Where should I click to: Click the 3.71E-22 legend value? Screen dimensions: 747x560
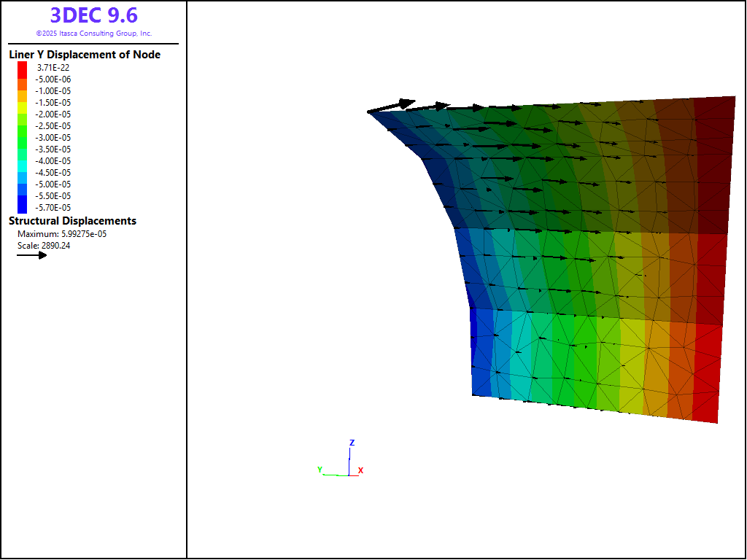pos(53,67)
